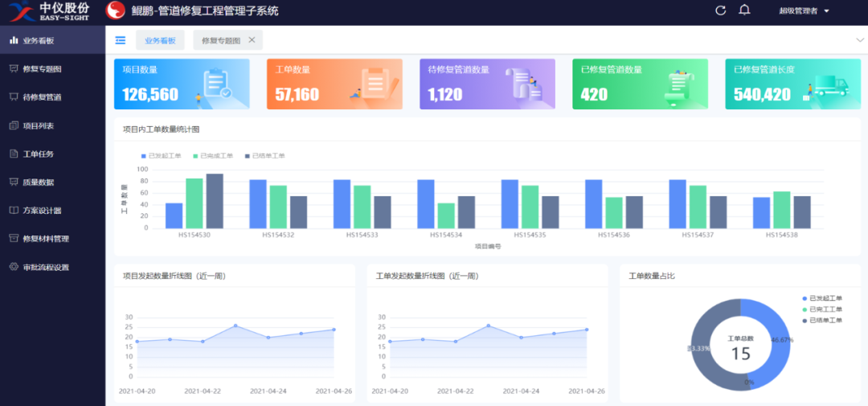Viewport: 868px width, 406px height.
Task: Click the 项目数量 summary card
Action: click(182, 84)
